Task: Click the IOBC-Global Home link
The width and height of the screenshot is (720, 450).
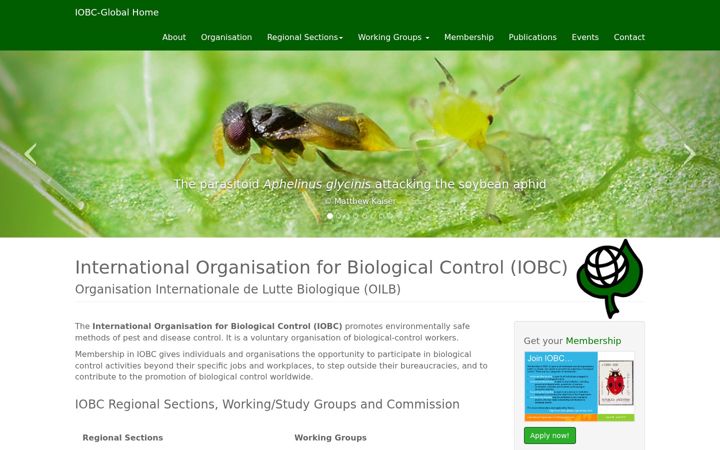Action: pos(117,12)
